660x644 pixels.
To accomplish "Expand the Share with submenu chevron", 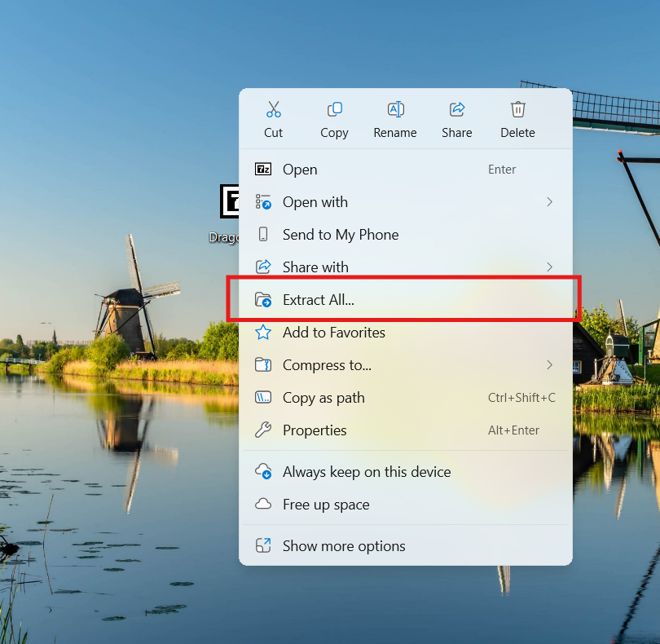I will (549, 267).
